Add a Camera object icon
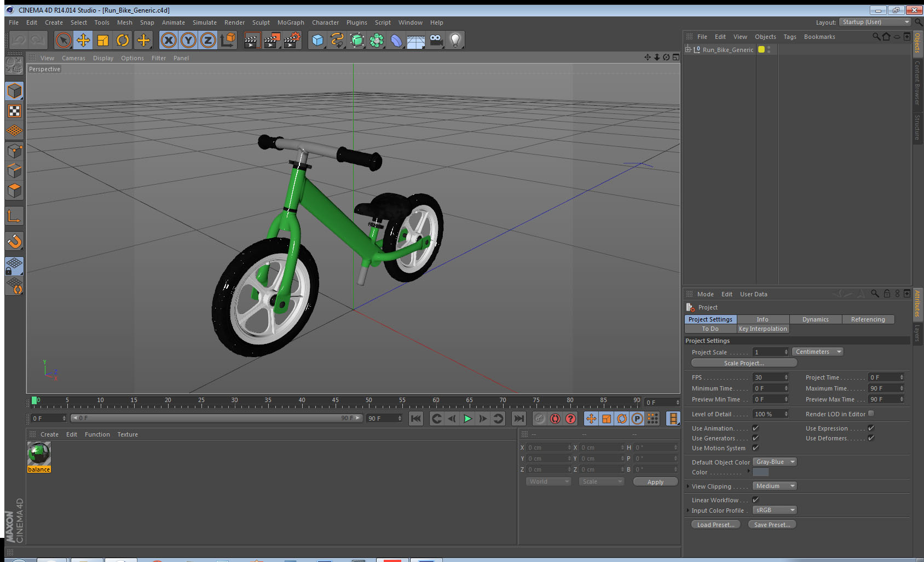The height and width of the screenshot is (562, 924). click(436, 40)
